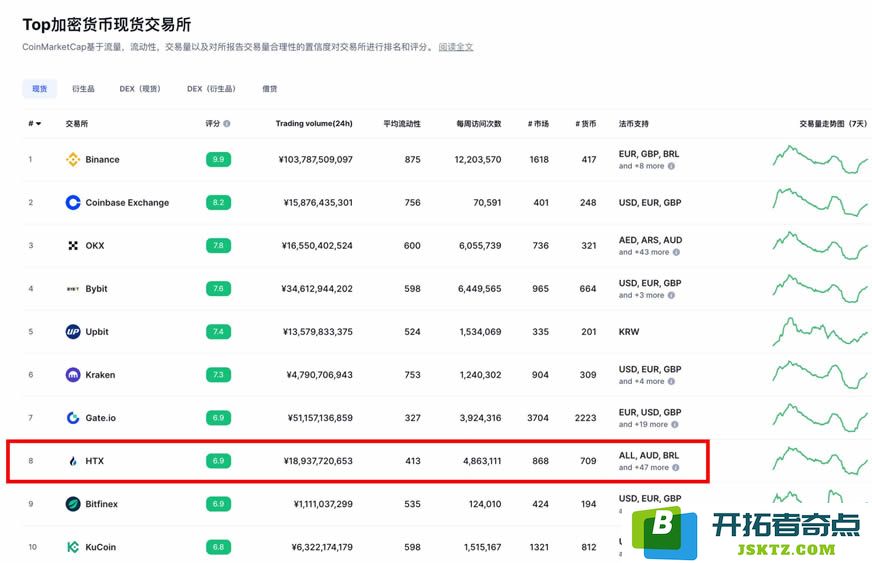Viewport: 872px width, 563px height.
Task: Click Binance's '¥103,787,509,097' volume value
Action: click(315, 160)
